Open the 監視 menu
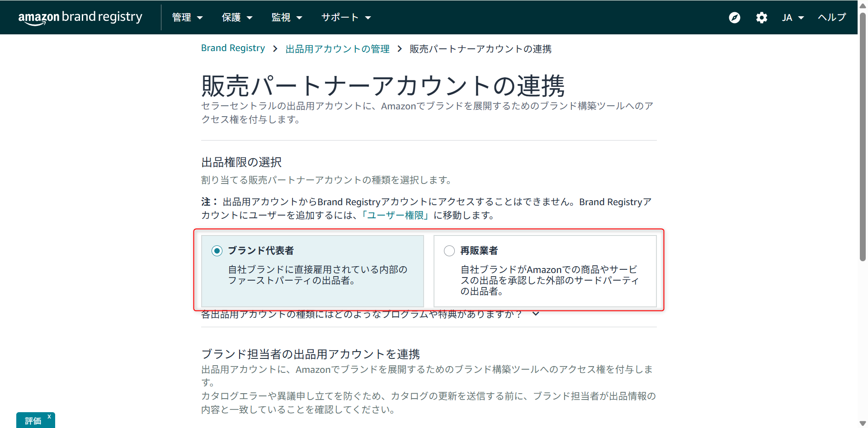 click(287, 18)
